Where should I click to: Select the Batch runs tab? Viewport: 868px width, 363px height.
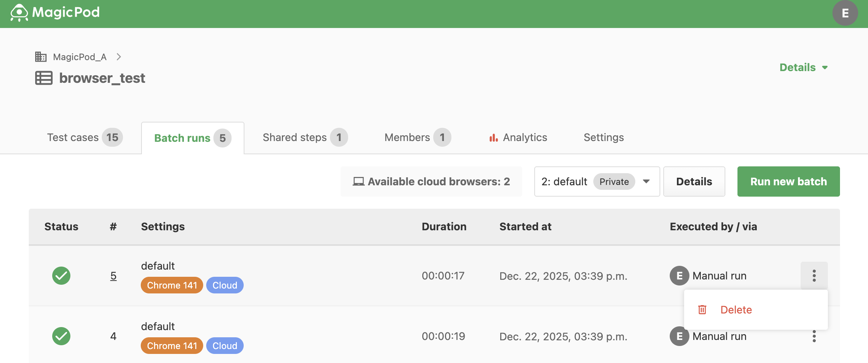click(193, 138)
